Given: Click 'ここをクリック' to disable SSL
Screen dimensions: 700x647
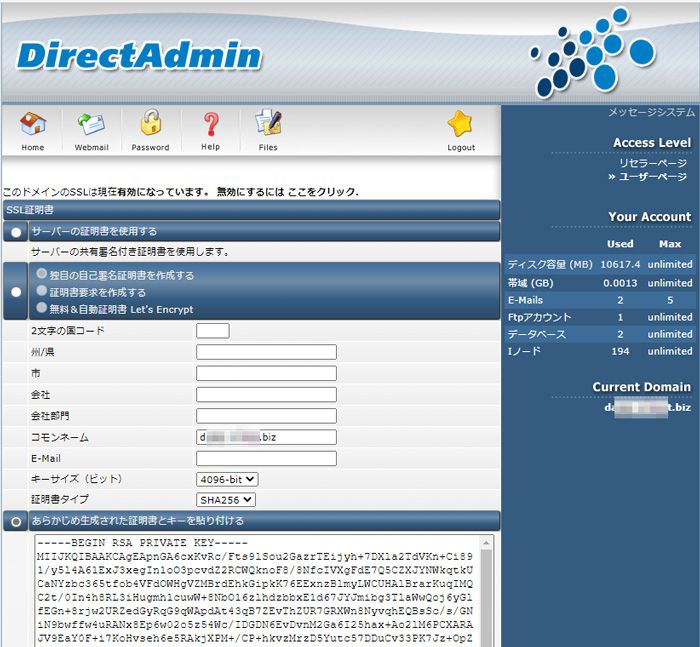Looking at the screenshot, I should click(x=323, y=192).
